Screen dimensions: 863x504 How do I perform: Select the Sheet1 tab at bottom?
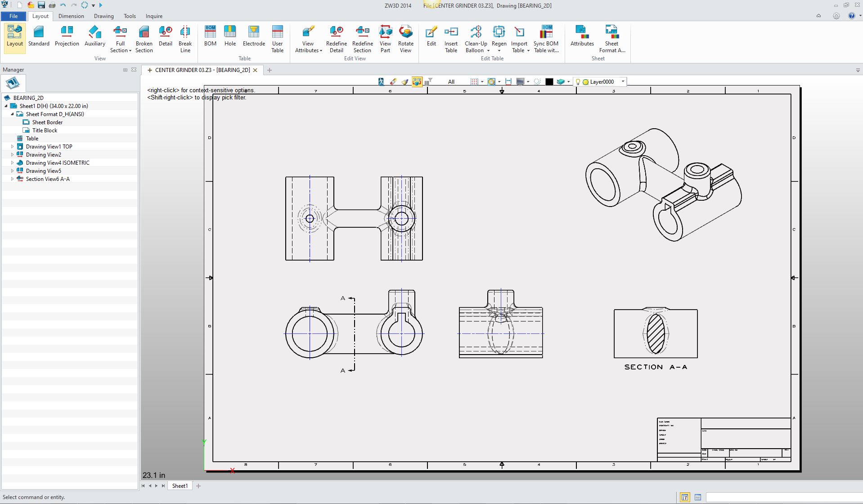click(180, 486)
